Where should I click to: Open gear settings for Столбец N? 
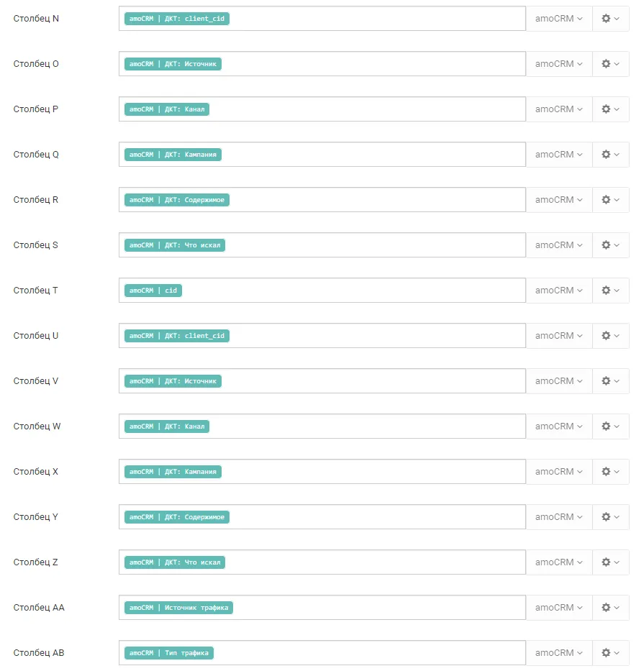(x=610, y=19)
